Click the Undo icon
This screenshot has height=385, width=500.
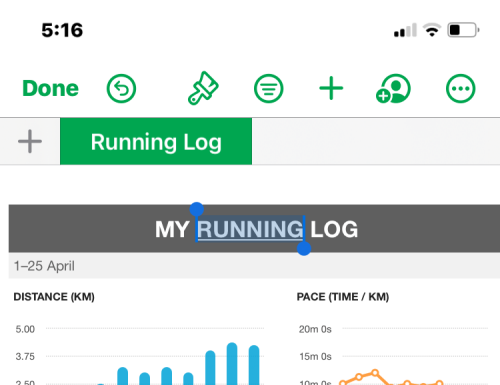(x=121, y=89)
